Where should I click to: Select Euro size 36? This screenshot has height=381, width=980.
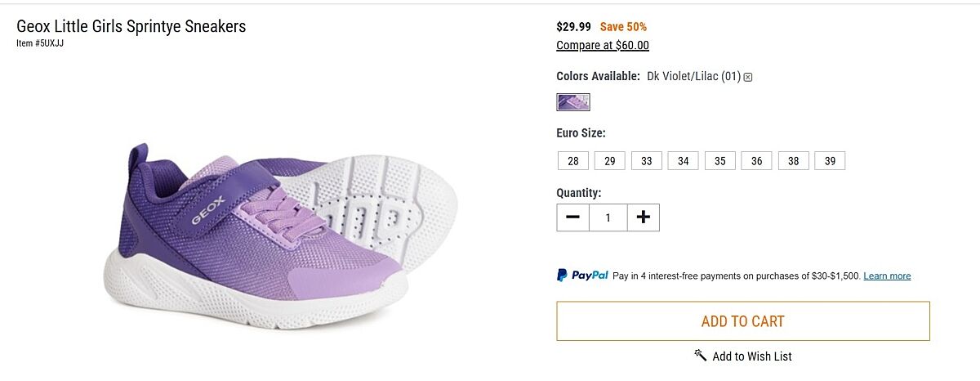point(757,161)
